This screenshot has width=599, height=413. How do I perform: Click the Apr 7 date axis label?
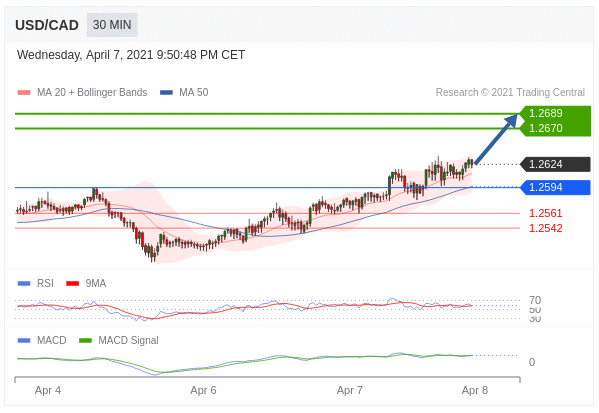click(x=350, y=390)
